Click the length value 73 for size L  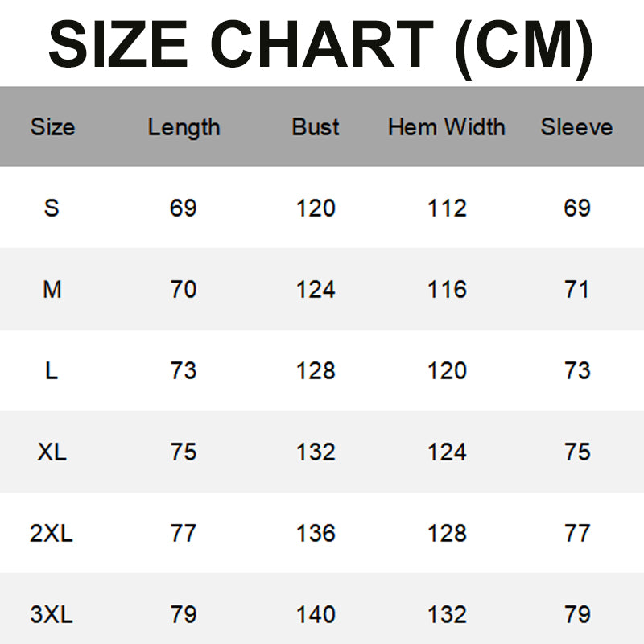(184, 371)
